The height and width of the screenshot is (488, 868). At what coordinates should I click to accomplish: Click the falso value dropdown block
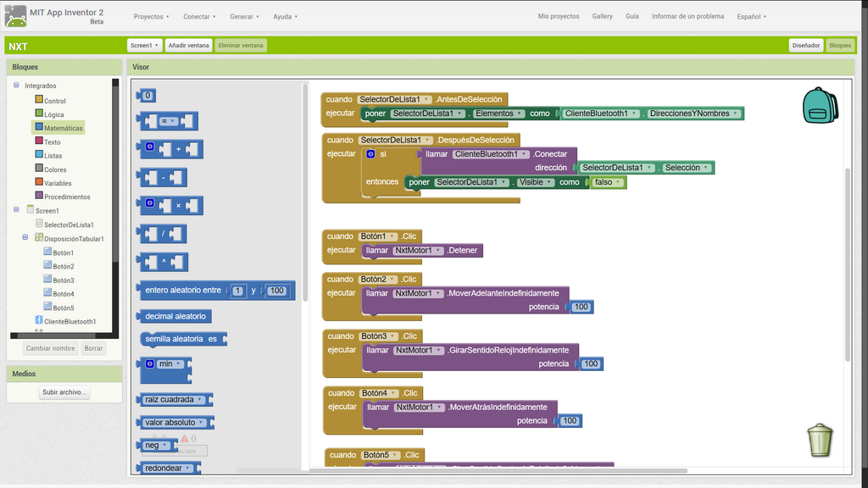click(x=607, y=182)
